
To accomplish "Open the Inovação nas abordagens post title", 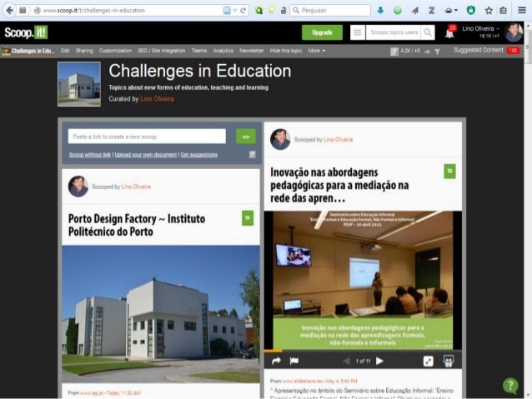I will coord(339,185).
